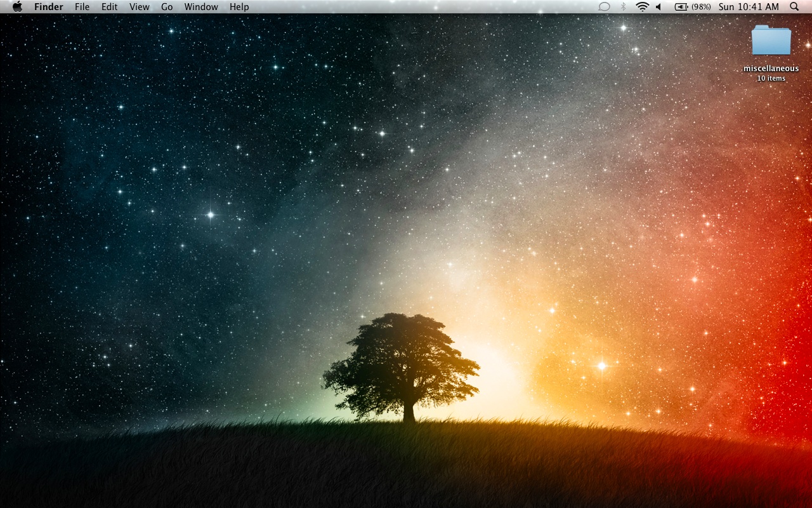Open Spotlight search magnifying glass
Image resolution: width=812 pixels, height=508 pixels.
tap(794, 6)
